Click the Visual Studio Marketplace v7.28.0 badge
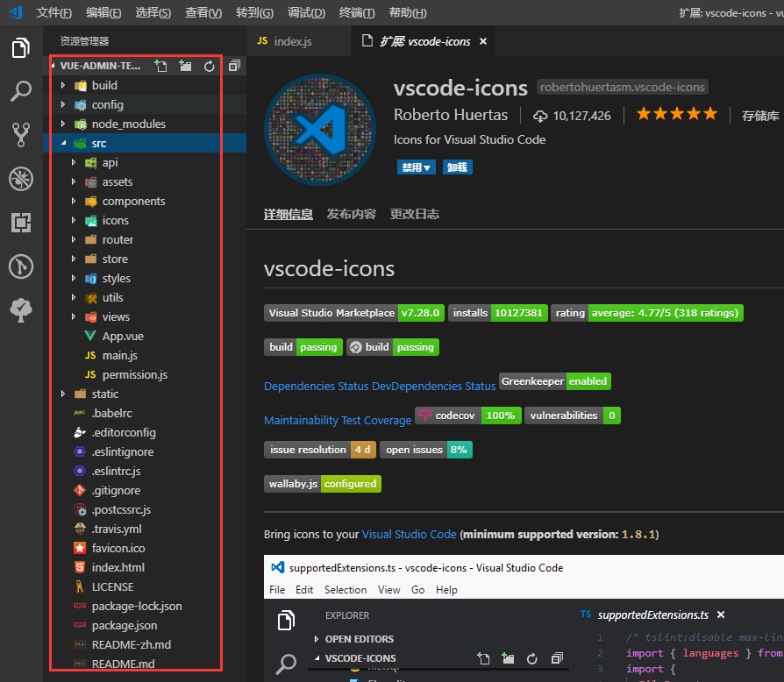The width and height of the screenshot is (784, 682). [x=354, y=313]
